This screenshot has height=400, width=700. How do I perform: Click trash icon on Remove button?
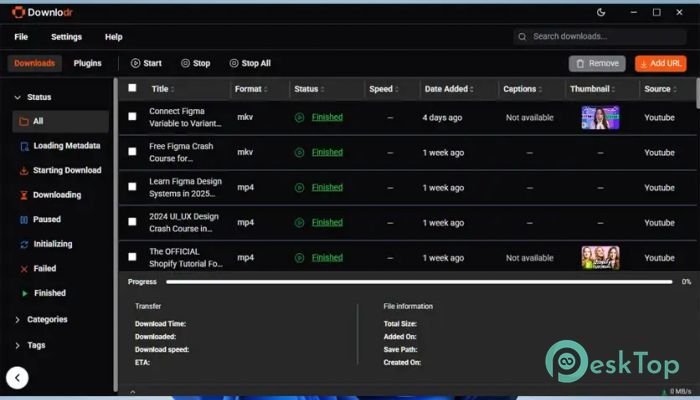coord(580,64)
